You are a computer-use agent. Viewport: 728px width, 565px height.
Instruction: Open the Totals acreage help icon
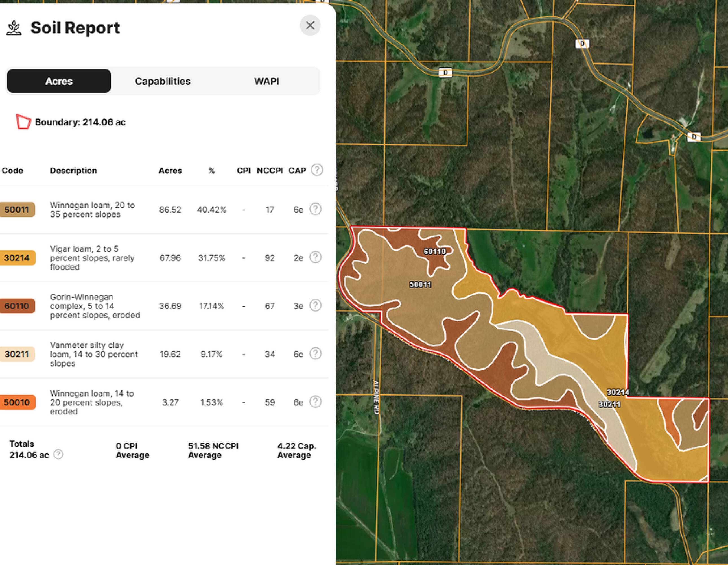58,455
